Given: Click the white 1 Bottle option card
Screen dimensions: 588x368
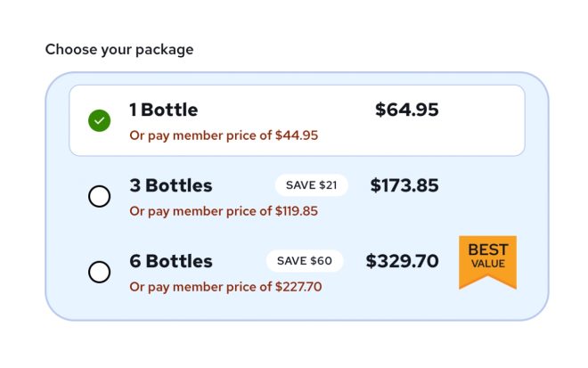Looking at the screenshot, I should coord(297,120).
